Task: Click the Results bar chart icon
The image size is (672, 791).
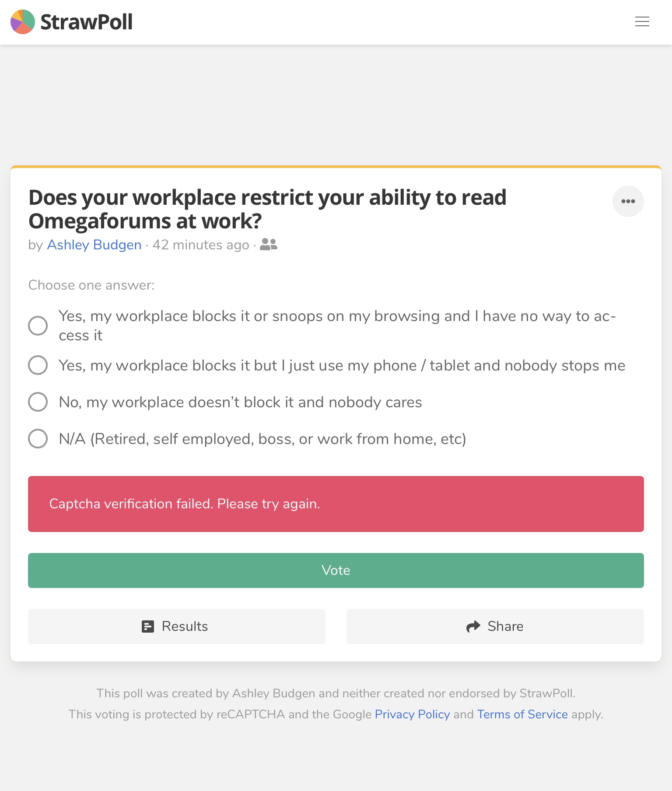Action: point(148,626)
